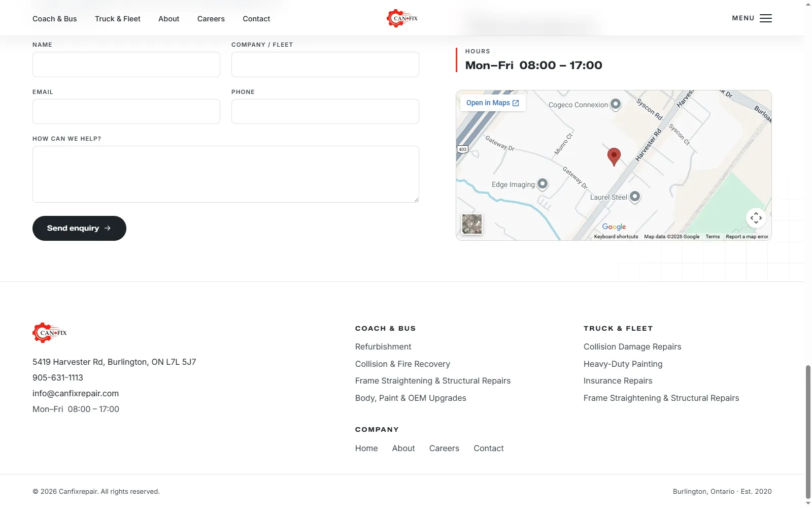Click the Laurel Steel map marker
This screenshot has height=508, width=812.
pyautogui.click(x=635, y=197)
